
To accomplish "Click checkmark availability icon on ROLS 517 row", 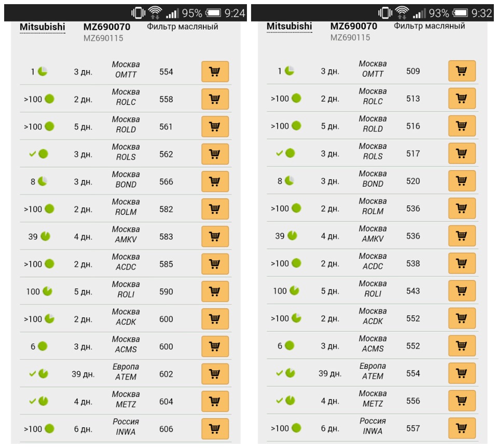I will coord(279,153).
